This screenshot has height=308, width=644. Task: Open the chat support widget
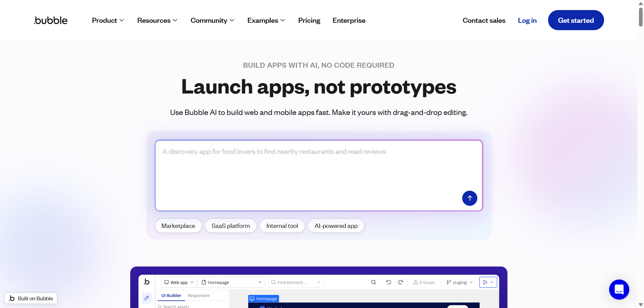coord(619,290)
